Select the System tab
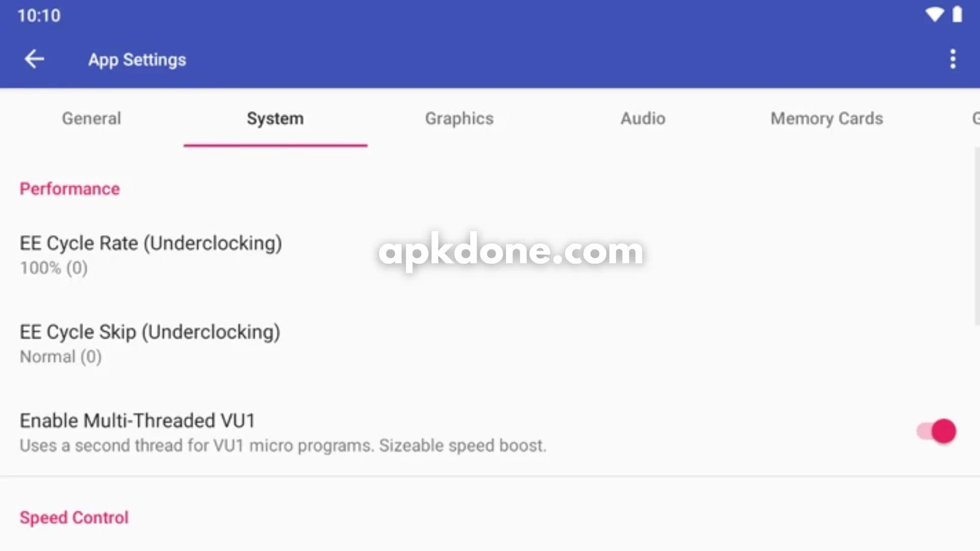 coord(276,118)
